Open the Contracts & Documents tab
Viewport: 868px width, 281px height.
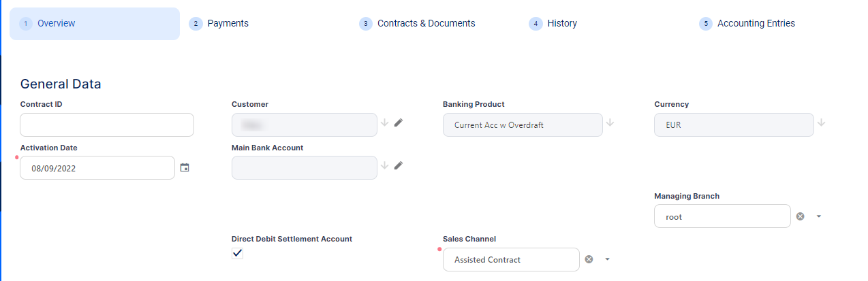(426, 24)
